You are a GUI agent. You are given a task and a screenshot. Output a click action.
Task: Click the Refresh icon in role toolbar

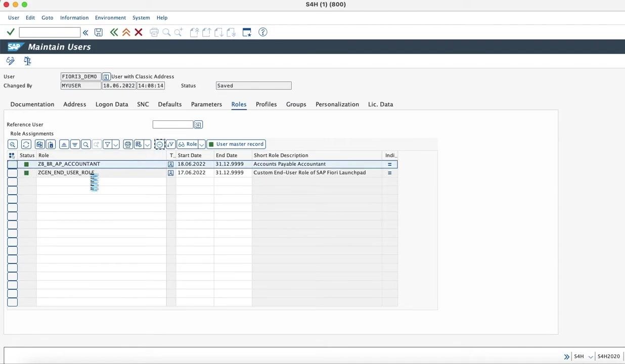pyautogui.click(x=26, y=145)
